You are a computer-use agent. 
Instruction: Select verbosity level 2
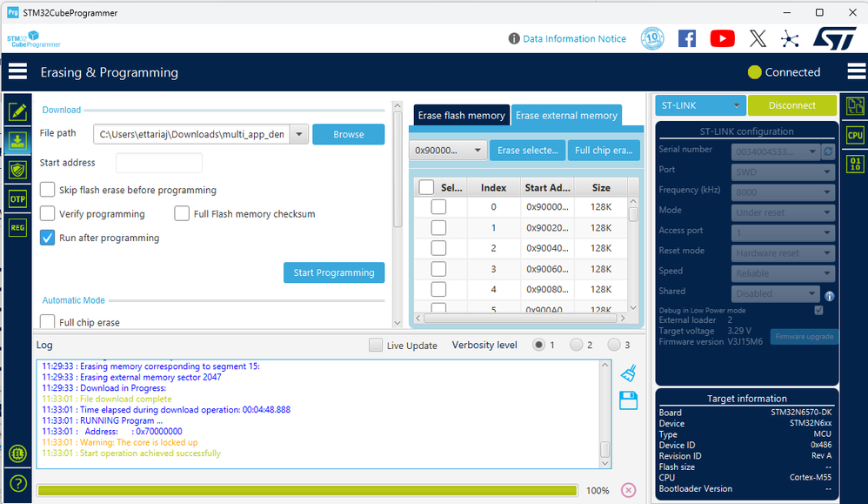click(x=577, y=345)
